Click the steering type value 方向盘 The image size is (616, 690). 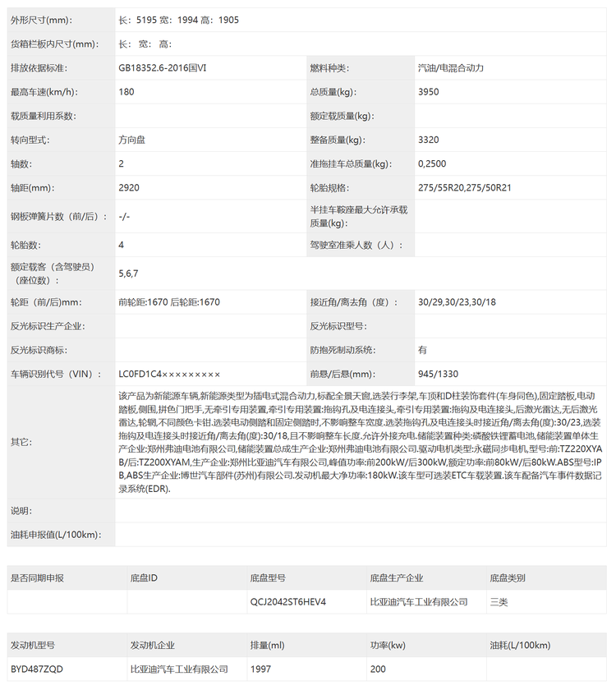click(x=132, y=140)
